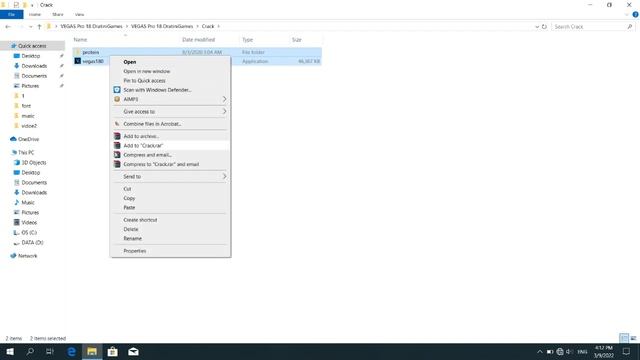The height and width of the screenshot is (360, 640).
Task: Open Videos under This PC
Action: tap(29, 222)
